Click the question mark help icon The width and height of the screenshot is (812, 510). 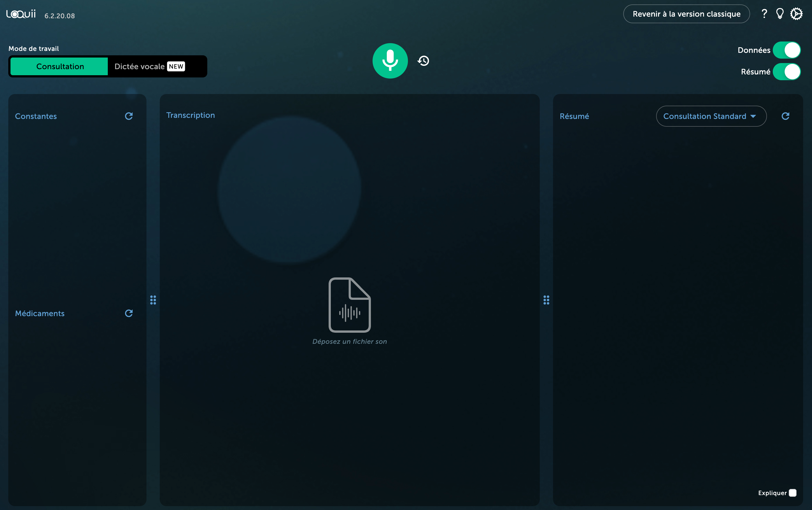(x=764, y=14)
